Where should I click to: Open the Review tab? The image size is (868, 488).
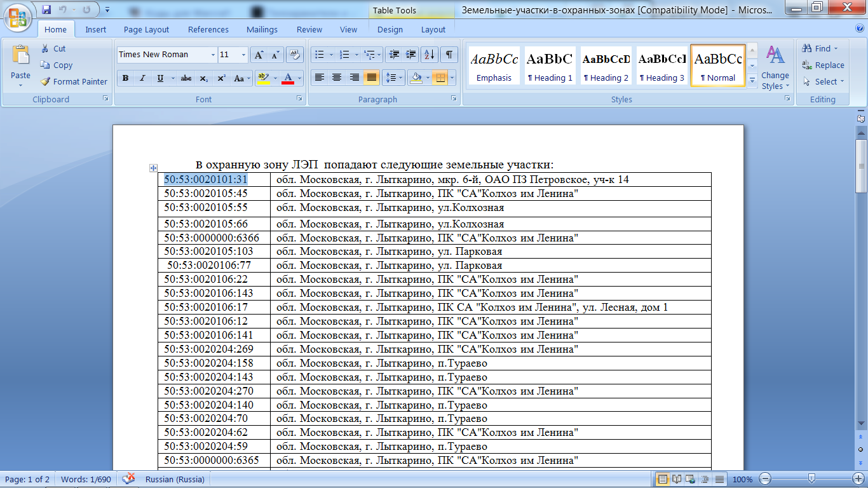309,29
